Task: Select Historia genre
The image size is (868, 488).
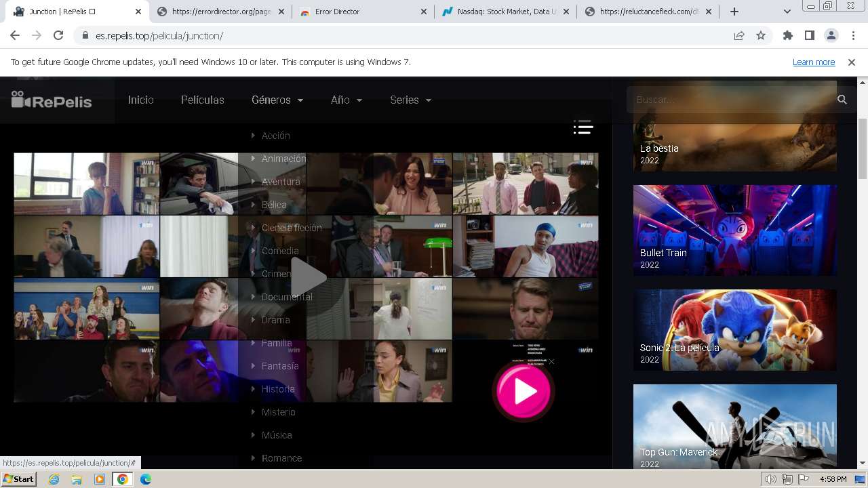Action: pos(278,389)
